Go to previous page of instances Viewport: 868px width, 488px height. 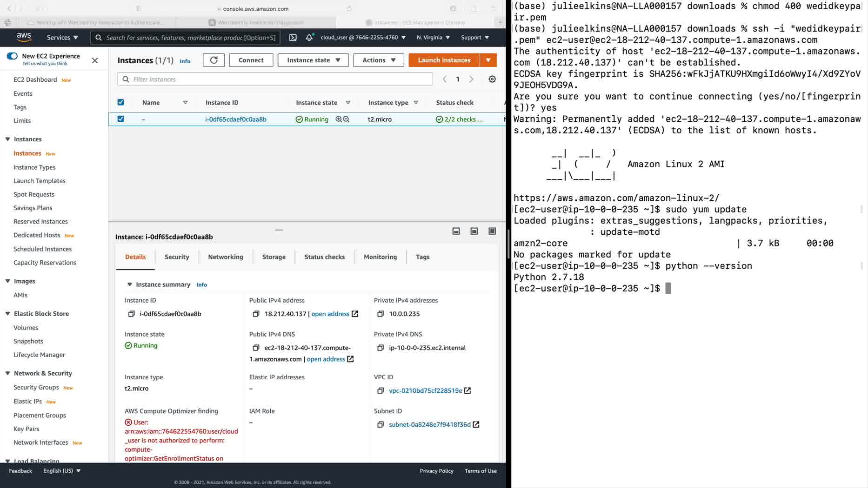[444, 79]
